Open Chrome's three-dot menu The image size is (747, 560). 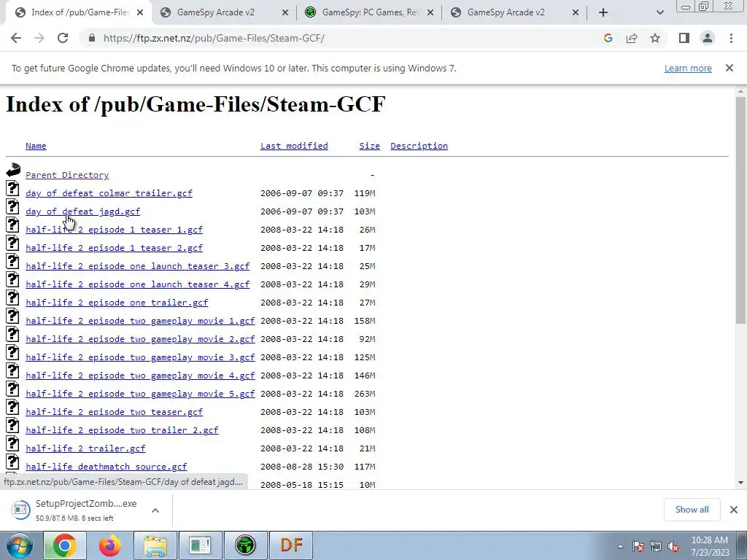731,38
